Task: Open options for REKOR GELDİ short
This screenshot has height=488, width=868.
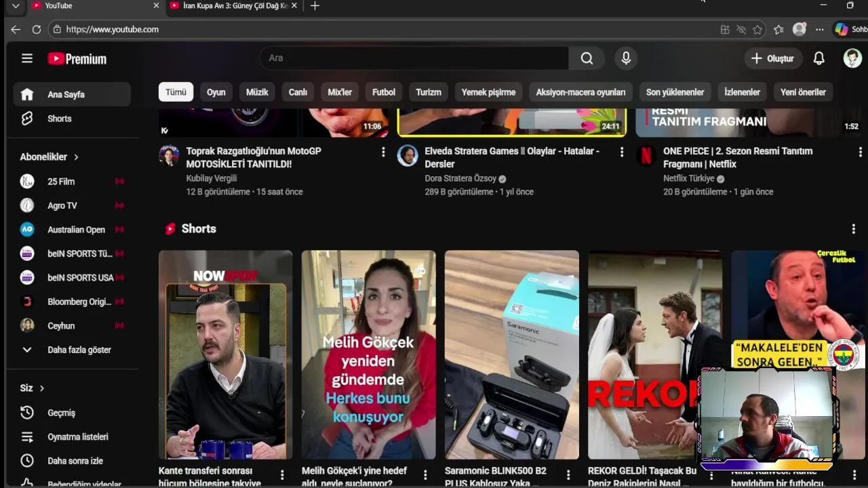Action: 711,475
